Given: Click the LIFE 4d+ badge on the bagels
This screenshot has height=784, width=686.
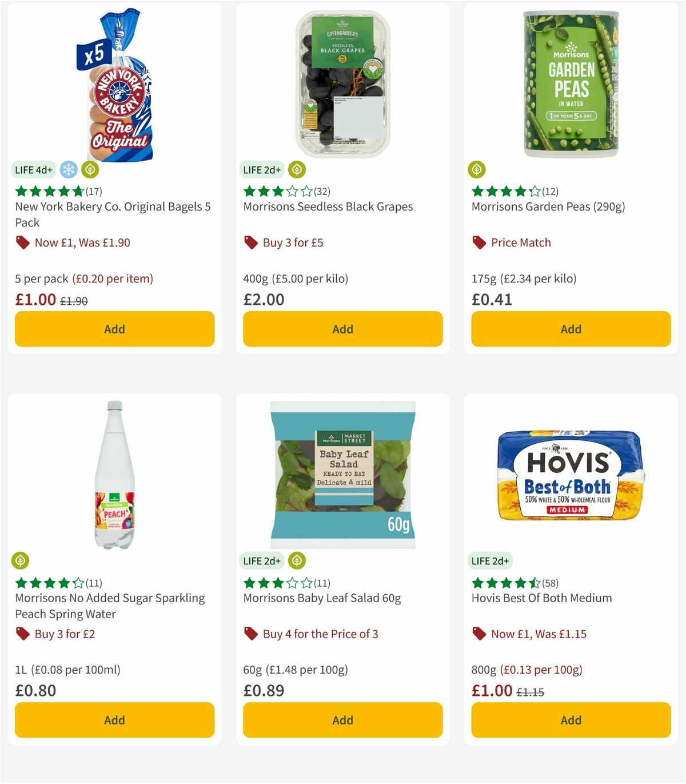Looking at the screenshot, I should coord(33,169).
